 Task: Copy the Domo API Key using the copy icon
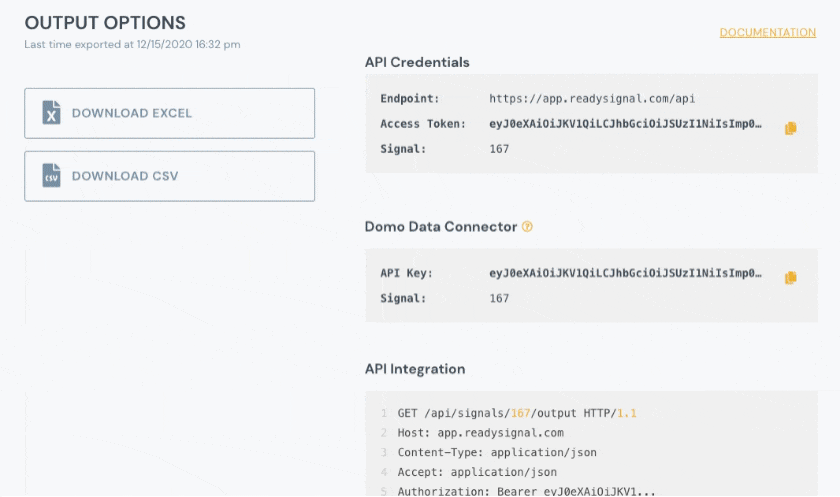[790, 277]
